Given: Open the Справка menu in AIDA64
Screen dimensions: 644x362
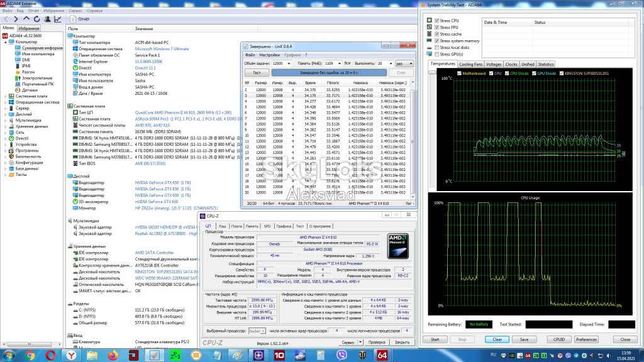Looking at the screenshot, I should [x=94, y=11].
